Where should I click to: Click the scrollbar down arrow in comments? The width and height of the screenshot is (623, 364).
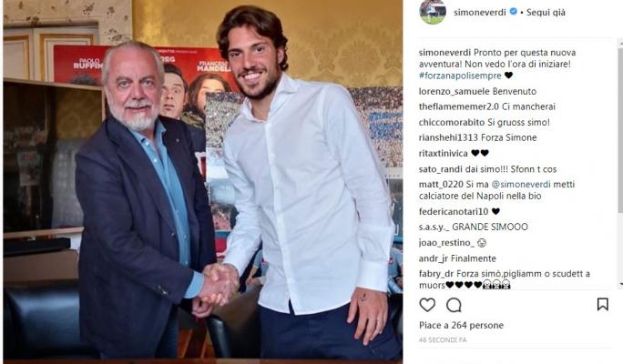tap(620, 284)
